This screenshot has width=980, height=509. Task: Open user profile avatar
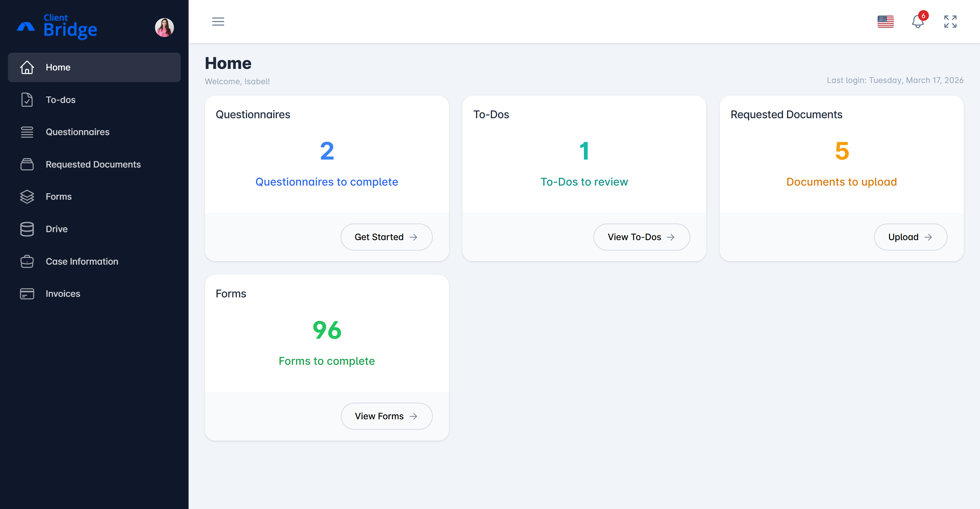(164, 27)
